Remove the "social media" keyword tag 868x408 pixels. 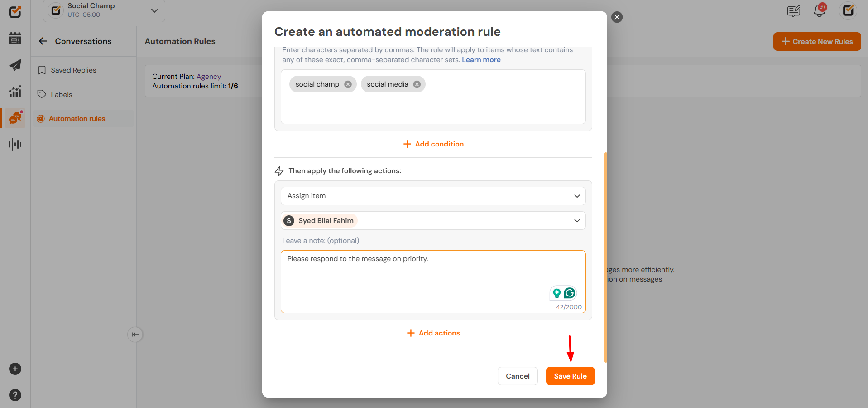click(417, 84)
